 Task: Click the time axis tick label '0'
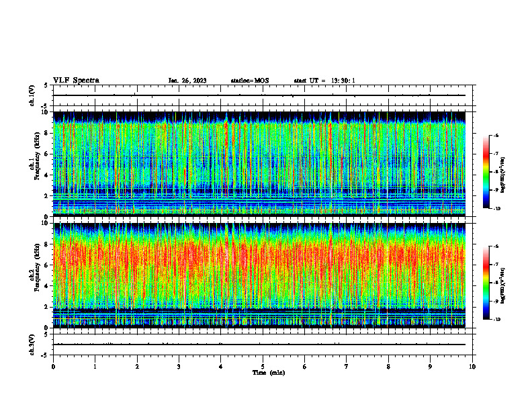point(53,367)
